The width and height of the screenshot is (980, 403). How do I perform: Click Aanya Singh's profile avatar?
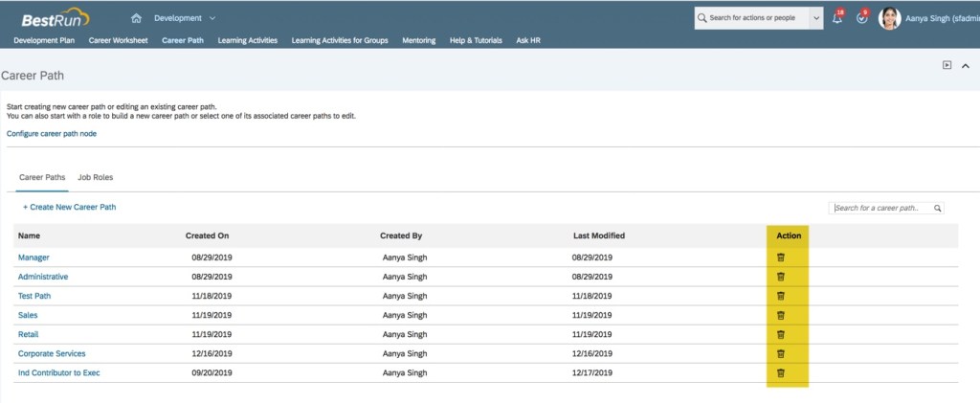pos(889,18)
